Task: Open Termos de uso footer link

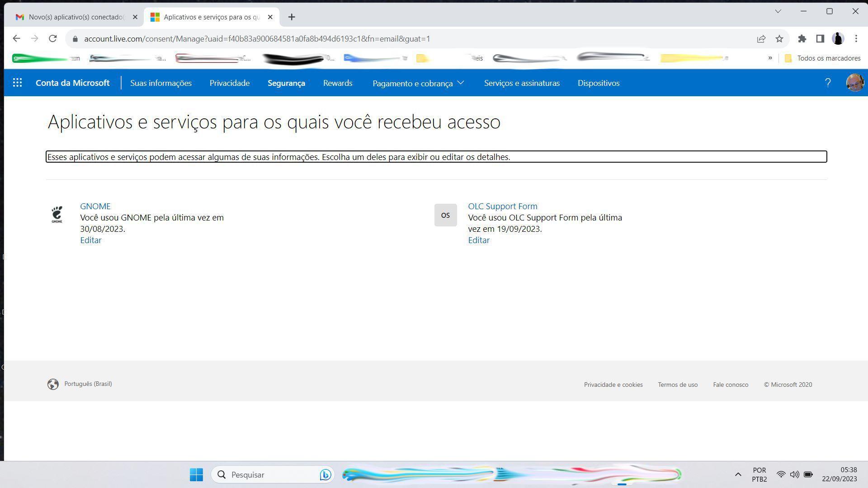Action: pos(678,385)
